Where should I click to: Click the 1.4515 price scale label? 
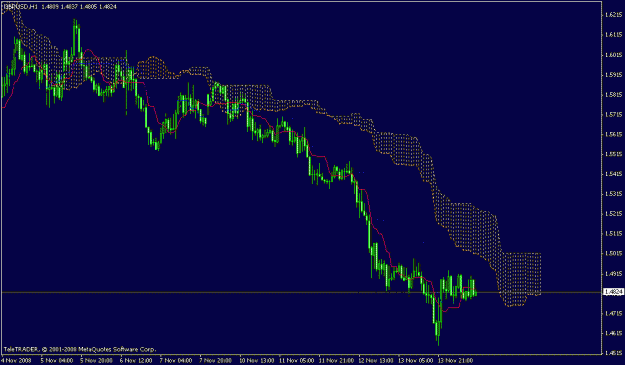pyautogui.click(x=613, y=353)
